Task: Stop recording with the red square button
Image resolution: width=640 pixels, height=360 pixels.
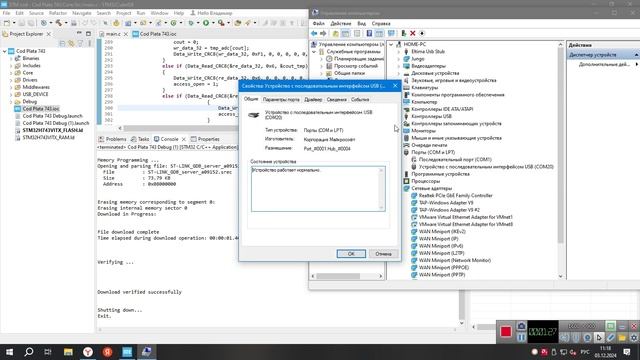Action: 506,331
